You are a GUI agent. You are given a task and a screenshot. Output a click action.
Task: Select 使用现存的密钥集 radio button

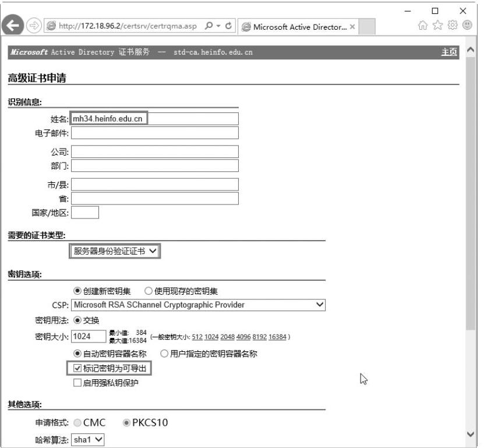tap(149, 291)
